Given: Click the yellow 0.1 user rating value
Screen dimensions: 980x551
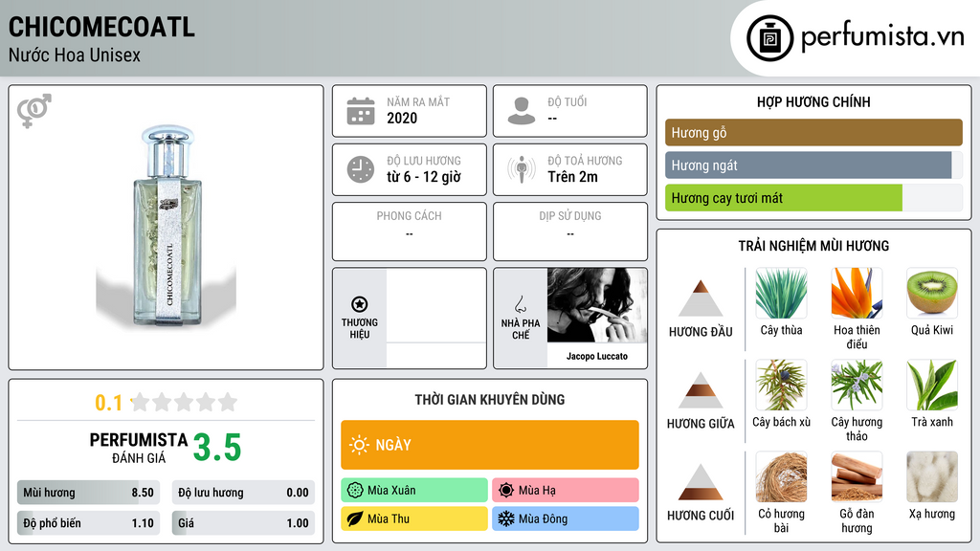Looking at the screenshot, I should (x=109, y=403).
